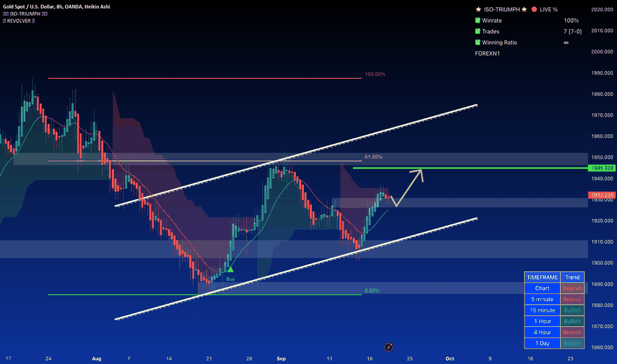
Task: Click the Chart row label
Action: pos(542,288)
